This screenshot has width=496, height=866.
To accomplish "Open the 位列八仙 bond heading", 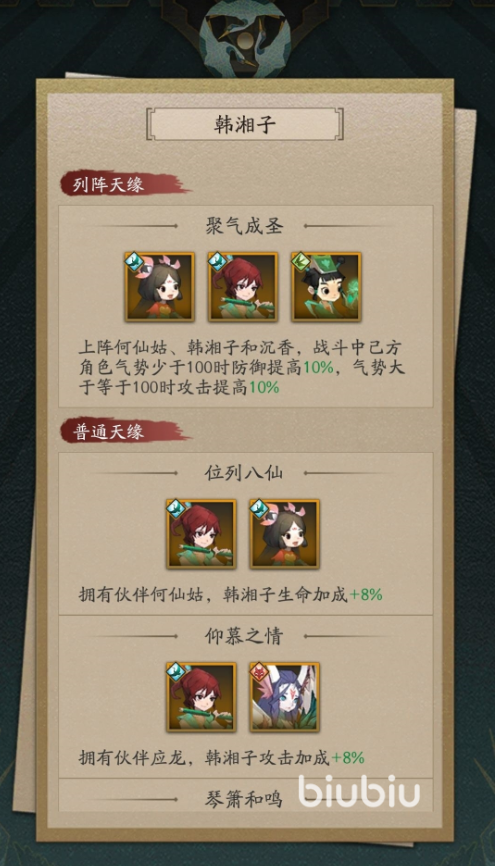I will 244,473.
